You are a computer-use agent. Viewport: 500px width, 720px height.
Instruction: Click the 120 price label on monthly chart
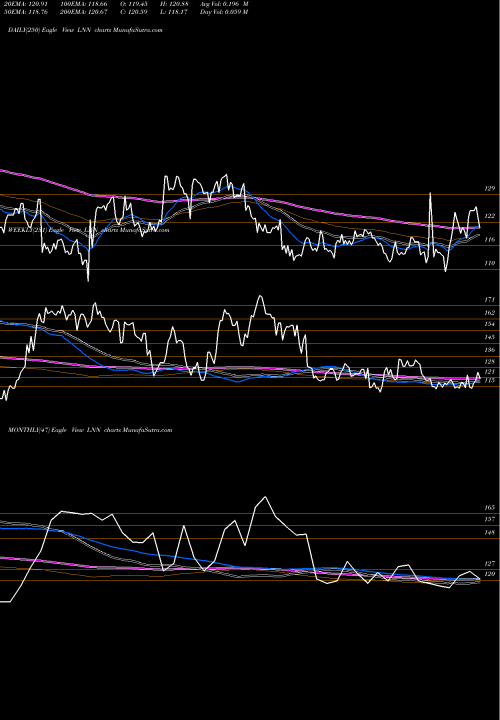click(x=489, y=574)
